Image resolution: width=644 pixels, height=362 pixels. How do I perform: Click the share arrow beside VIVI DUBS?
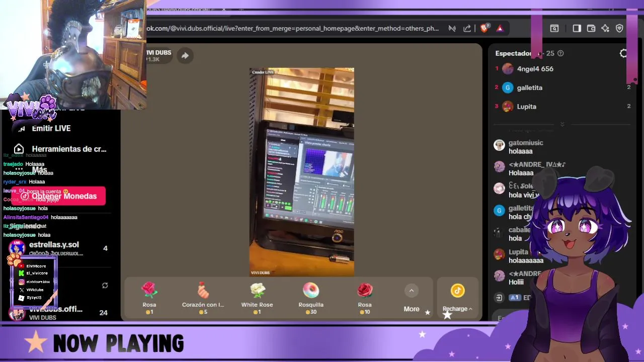[x=185, y=56]
